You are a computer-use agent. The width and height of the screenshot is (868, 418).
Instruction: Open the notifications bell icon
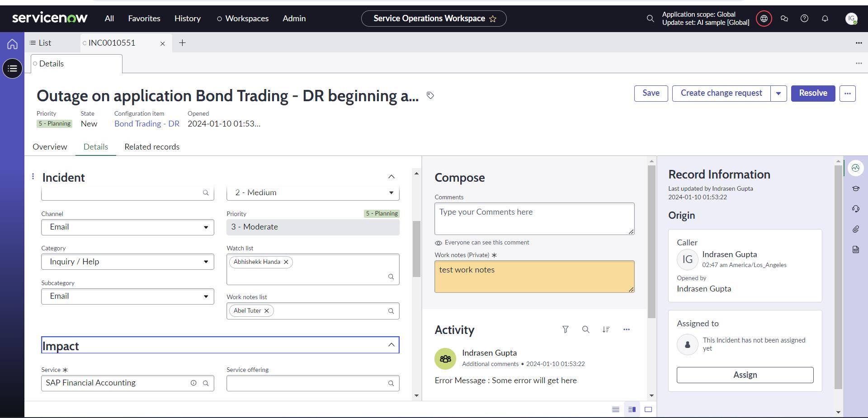(x=825, y=19)
